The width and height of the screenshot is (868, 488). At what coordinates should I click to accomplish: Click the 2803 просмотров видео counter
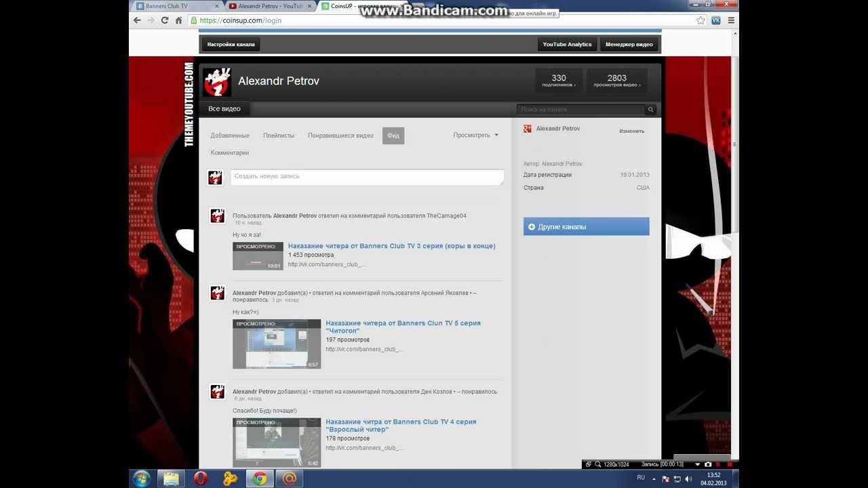point(617,81)
